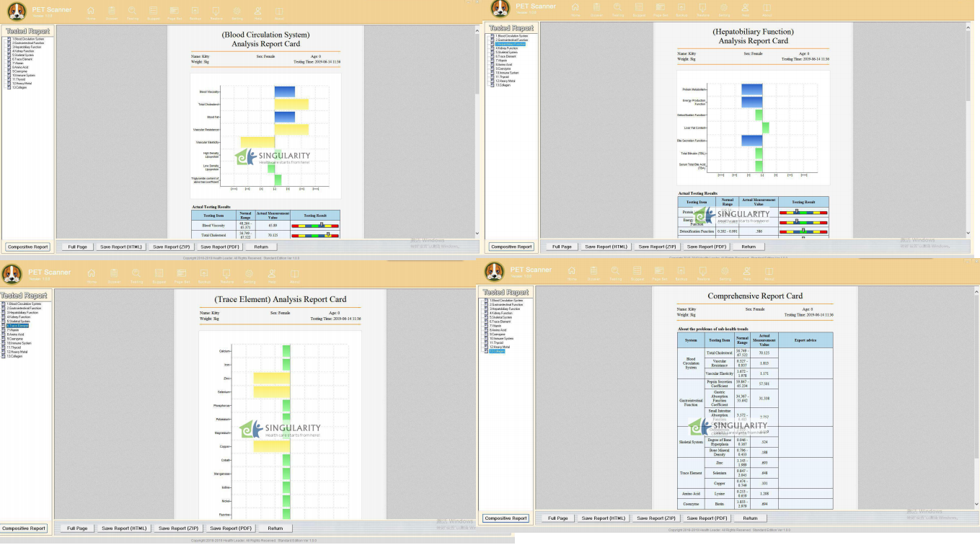Open Help in the Trace Element window
This screenshot has width=980, height=545.
(x=272, y=275)
